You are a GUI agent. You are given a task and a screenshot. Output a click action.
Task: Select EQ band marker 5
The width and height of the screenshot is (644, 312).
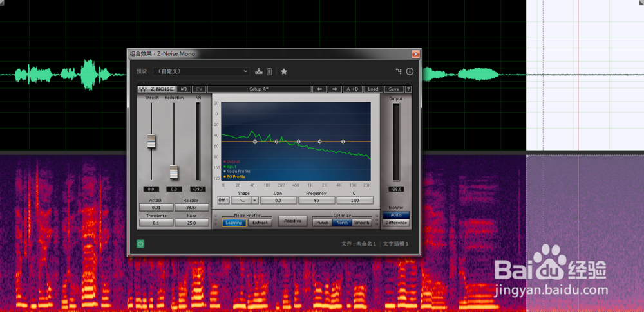pos(343,142)
